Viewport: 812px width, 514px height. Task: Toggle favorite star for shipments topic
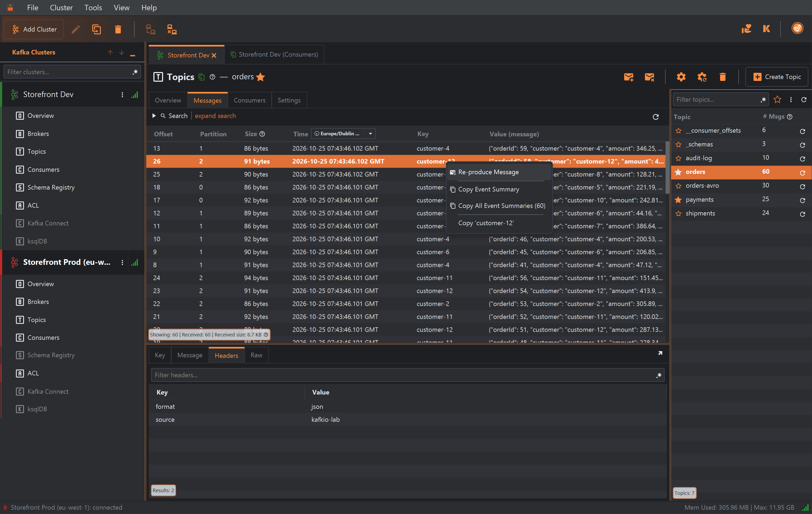click(x=679, y=214)
